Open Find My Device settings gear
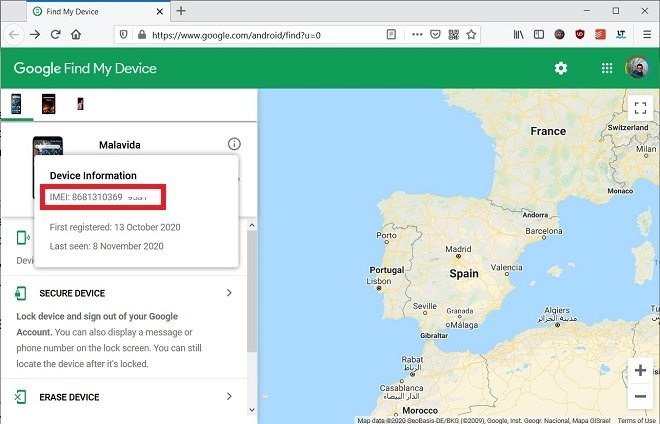 pos(561,68)
